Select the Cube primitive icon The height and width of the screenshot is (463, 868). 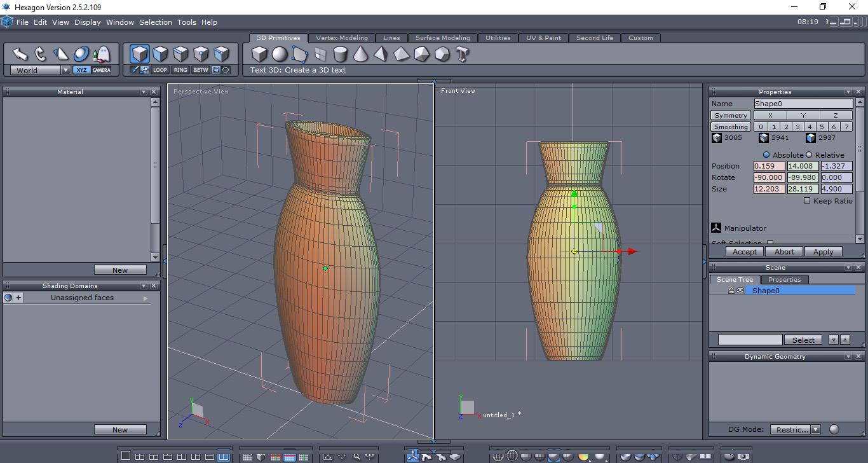259,55
